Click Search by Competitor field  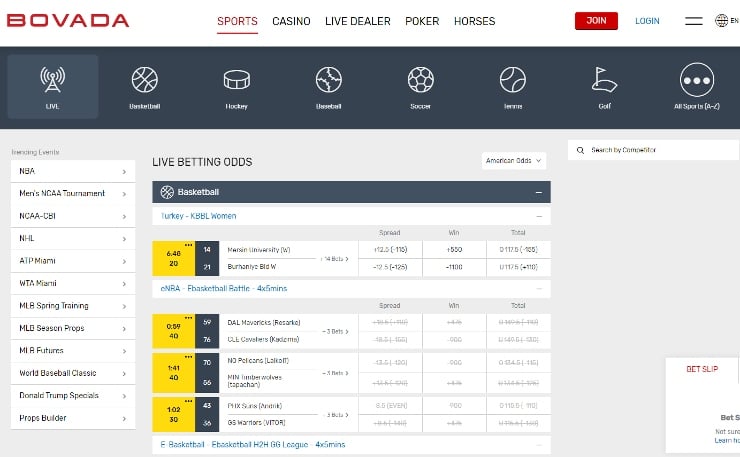coord(654,150)
